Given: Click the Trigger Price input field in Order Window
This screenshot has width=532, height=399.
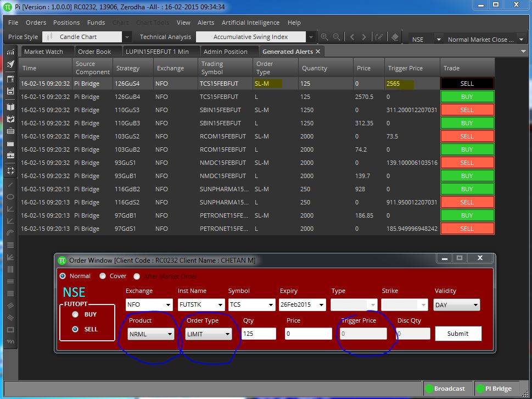Looking at the screenshot, I should click(363, 334).
